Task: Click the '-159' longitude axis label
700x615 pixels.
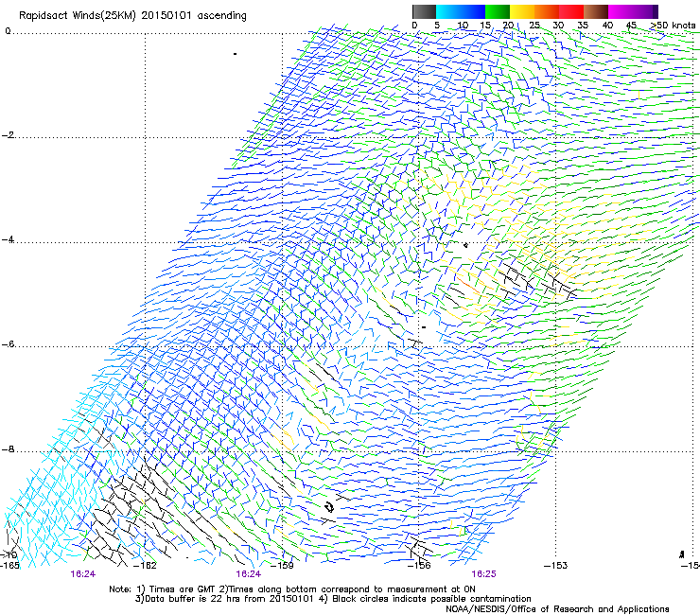Action: tap(282, 566)
